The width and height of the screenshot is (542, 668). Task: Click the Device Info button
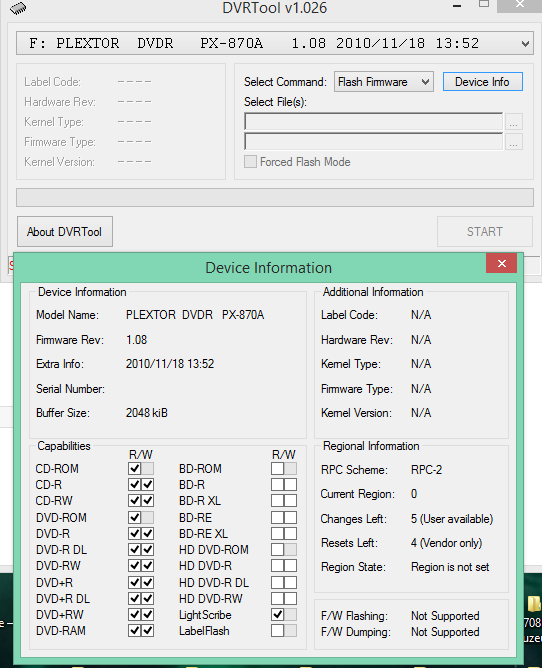point(482,82)
